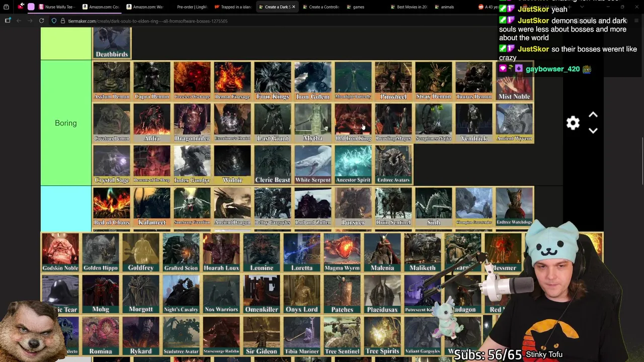The height and width of the screenshot is (362, 644).
Task: Select the Crystal Sage tile
Action: click(112, 164)
